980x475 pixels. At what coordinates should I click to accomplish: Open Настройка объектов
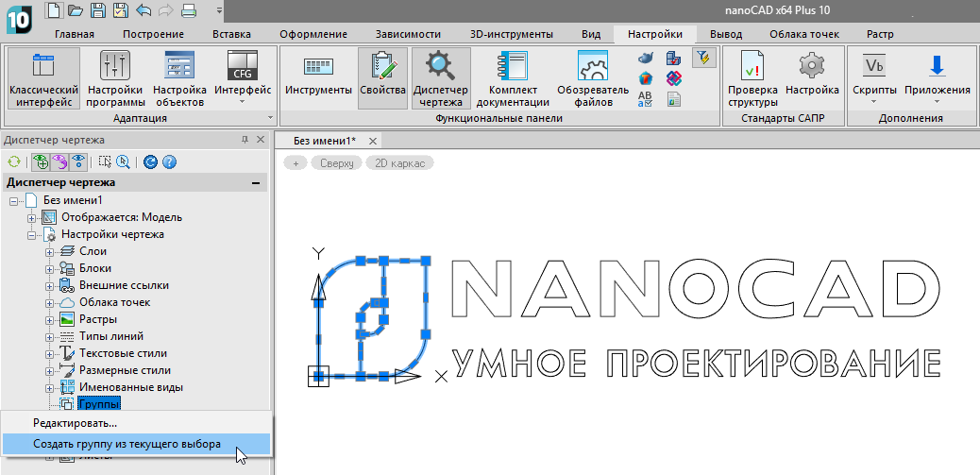point(180,78)
